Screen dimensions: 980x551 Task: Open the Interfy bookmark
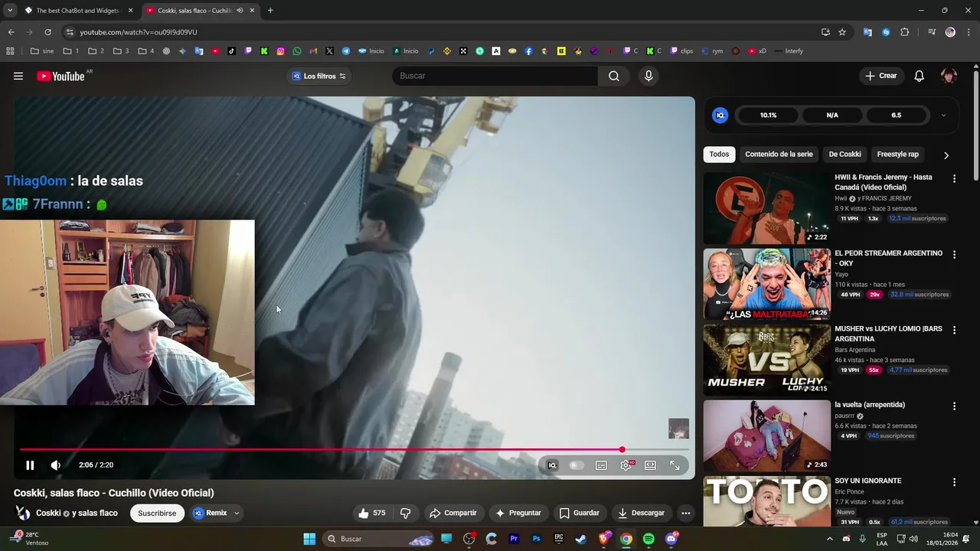coord(789,51)
